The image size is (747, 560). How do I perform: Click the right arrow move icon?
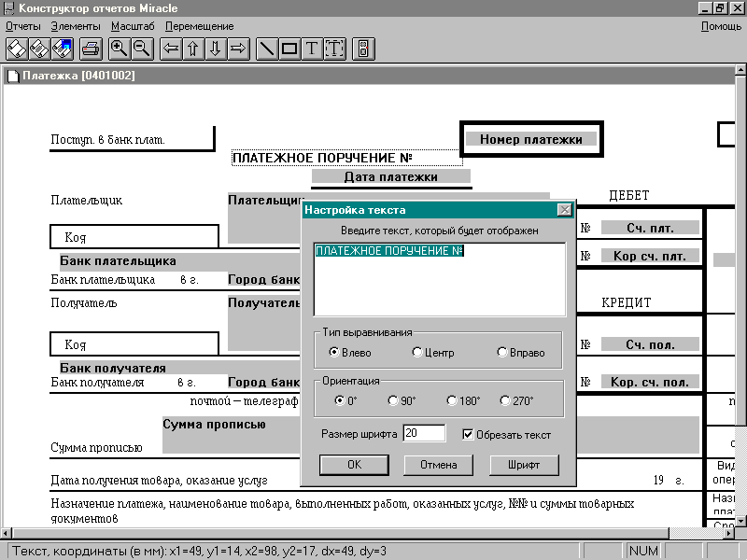tap(238, 48)
